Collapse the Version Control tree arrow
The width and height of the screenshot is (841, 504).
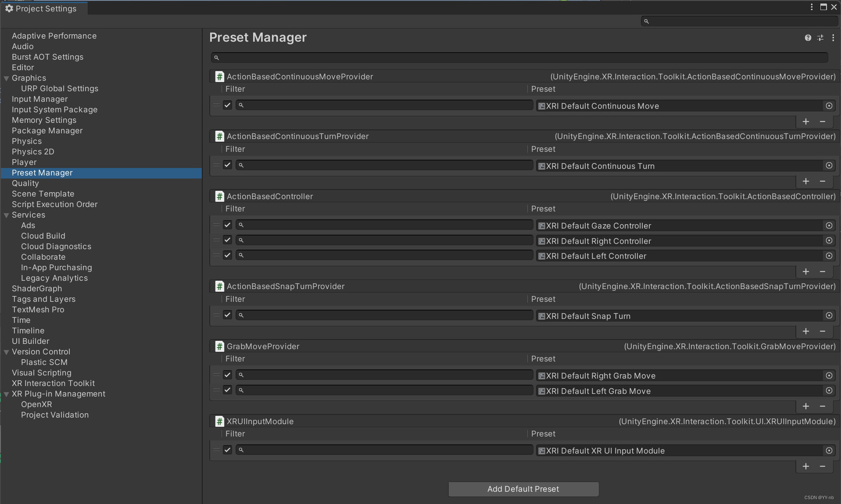[6, 352]
